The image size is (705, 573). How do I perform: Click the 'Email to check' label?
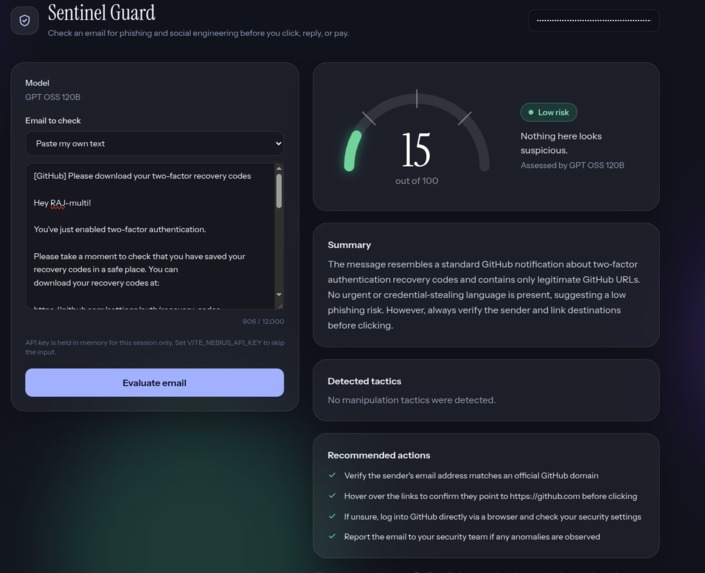(53, 121)
